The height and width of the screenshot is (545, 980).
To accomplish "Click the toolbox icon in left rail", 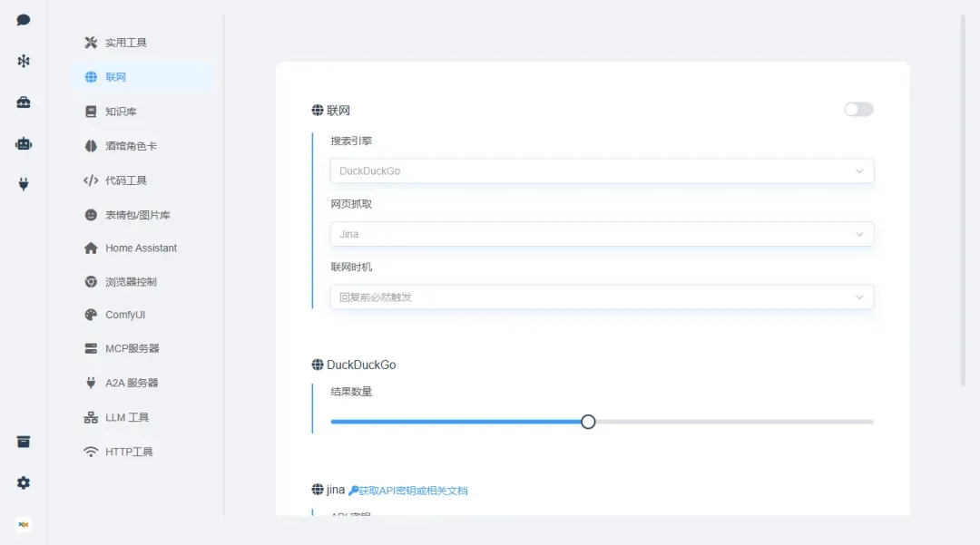I will (x=24, y=102).
